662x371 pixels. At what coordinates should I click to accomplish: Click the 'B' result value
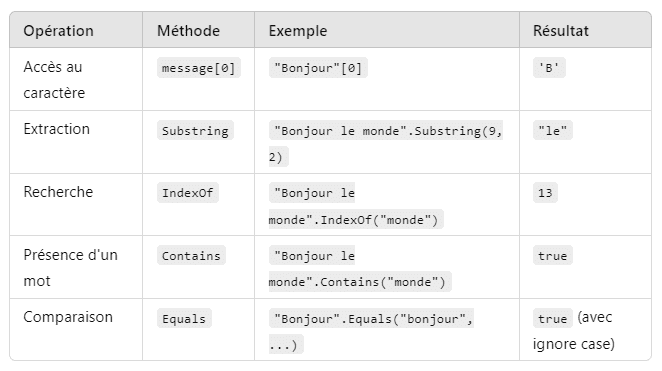549,68
